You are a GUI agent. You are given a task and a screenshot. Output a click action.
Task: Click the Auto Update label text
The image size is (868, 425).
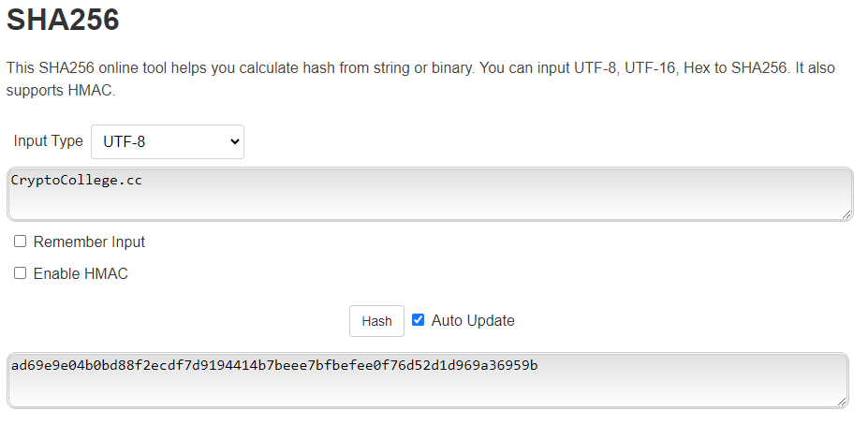[473, 320]
